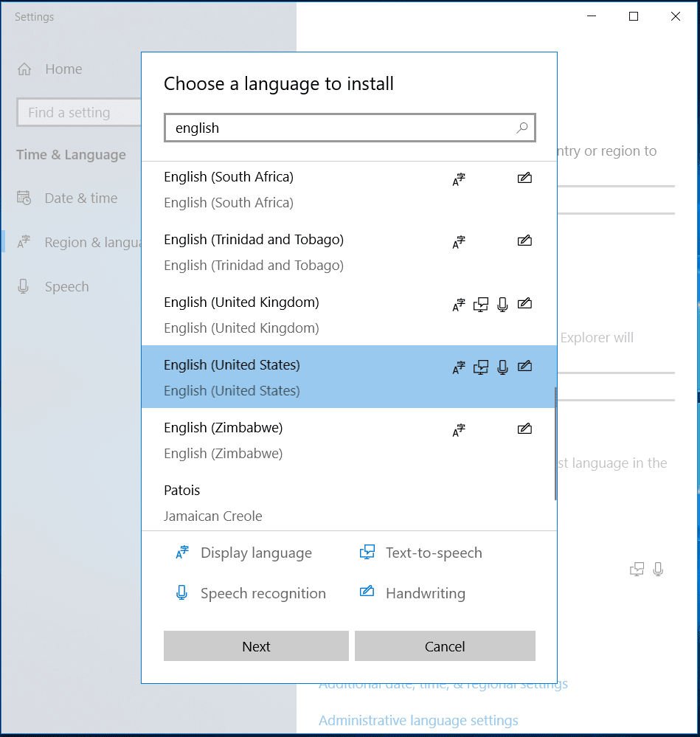Click the language list vertical scrollbar thumb

tap(555, 443)
